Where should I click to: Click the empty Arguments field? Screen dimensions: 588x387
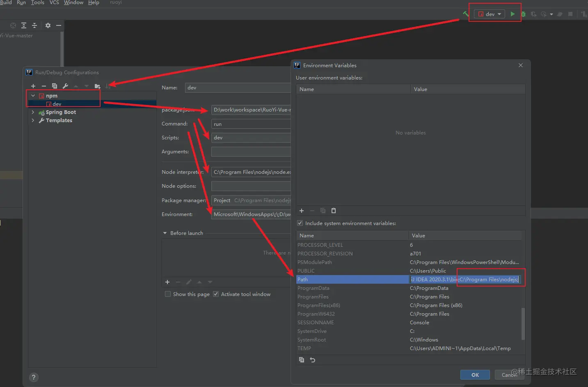[x=251, y=152]
